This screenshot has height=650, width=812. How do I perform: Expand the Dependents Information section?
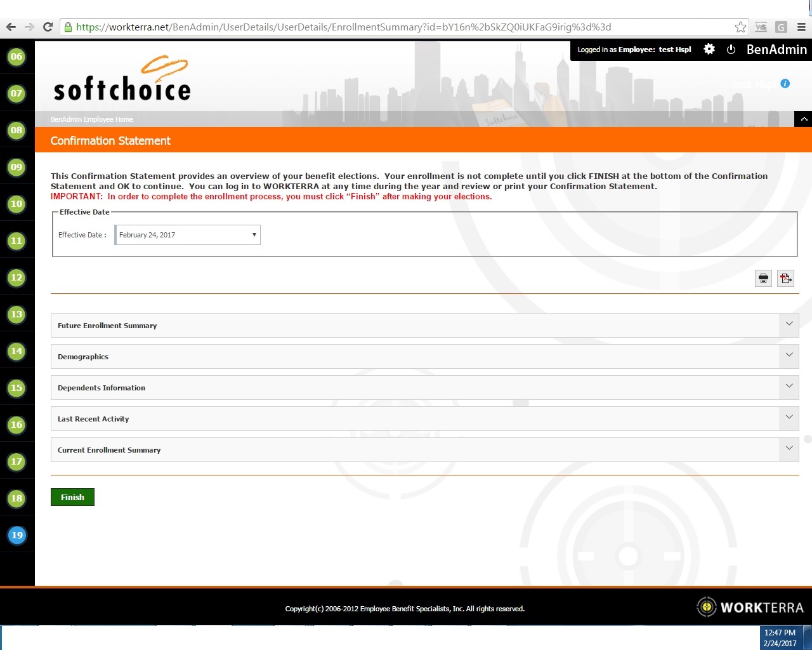point(789,387)
